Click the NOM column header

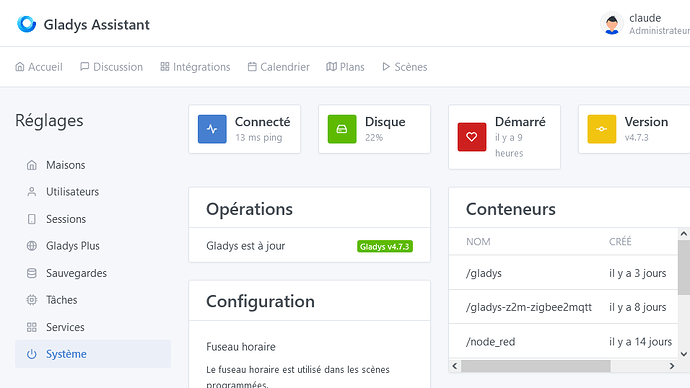point(478,242)
